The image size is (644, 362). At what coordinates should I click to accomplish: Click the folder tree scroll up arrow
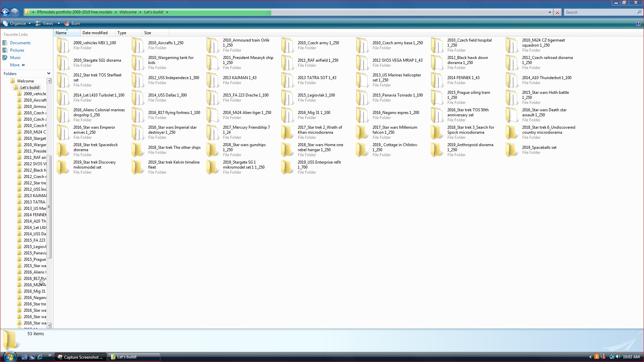point(49,81)
